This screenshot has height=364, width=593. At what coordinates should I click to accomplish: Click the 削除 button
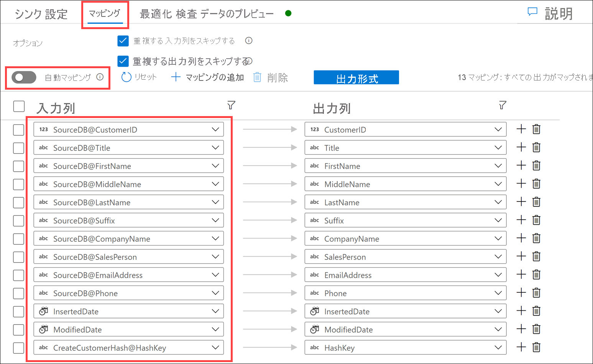pyautogui.click(x=271, y=77)
